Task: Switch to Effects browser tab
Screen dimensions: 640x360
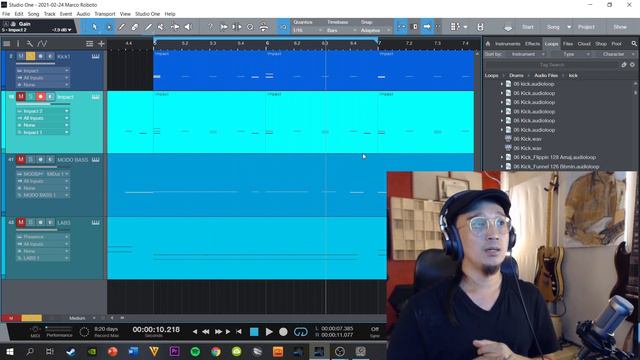Action: pos(532,44)
